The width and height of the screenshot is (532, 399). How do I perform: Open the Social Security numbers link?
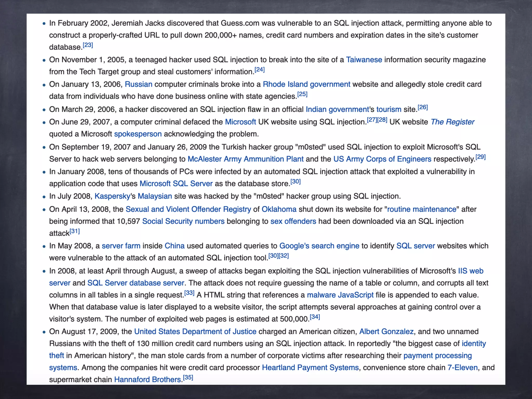[x=183, y=221]
